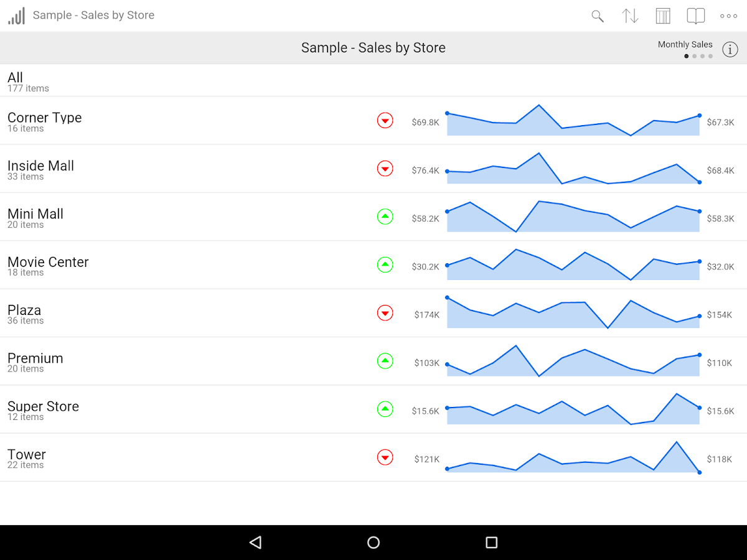
Task: Open the overflow menu icon
Action: point(728,16)
